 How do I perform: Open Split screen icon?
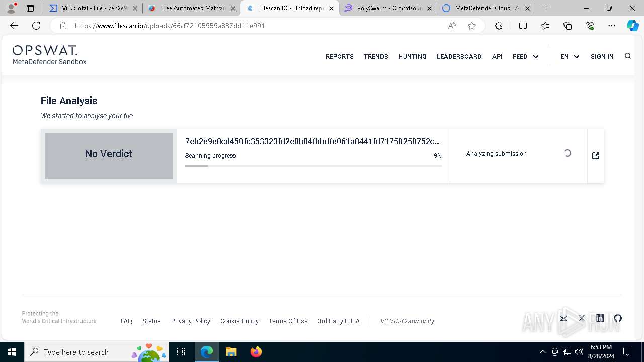523,26
